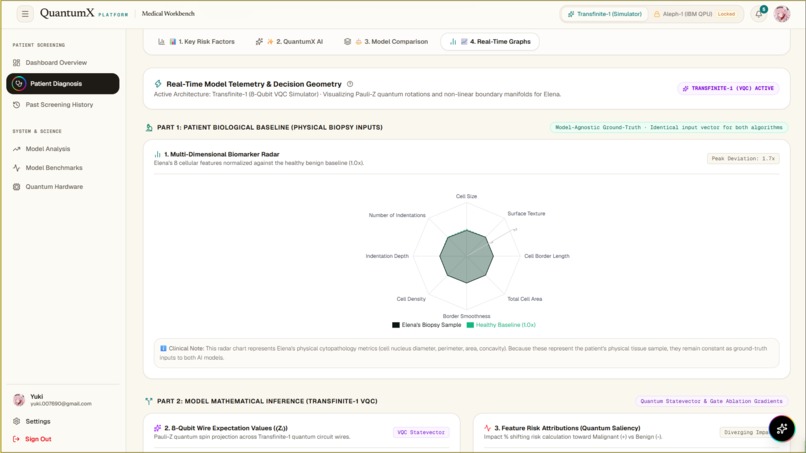Open the floating AI sparkle assistant button
This screenshot has width=806, height=453.
781,428
